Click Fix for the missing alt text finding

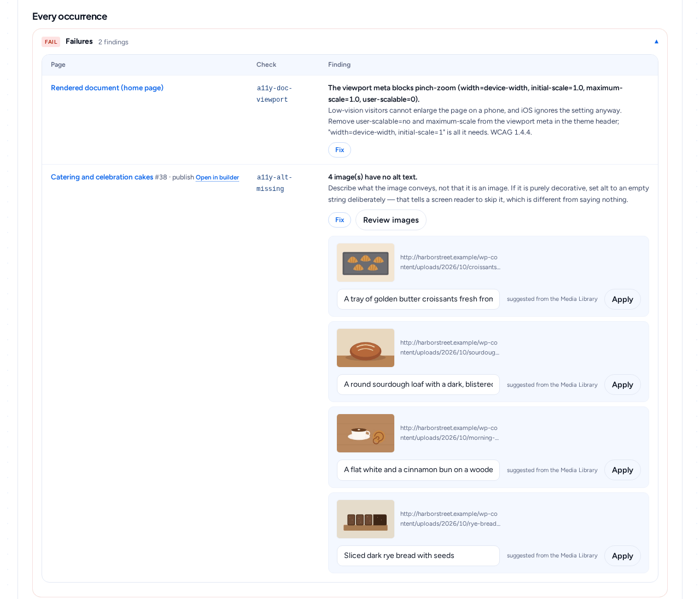pyautogui.click(x=340, y=220)
